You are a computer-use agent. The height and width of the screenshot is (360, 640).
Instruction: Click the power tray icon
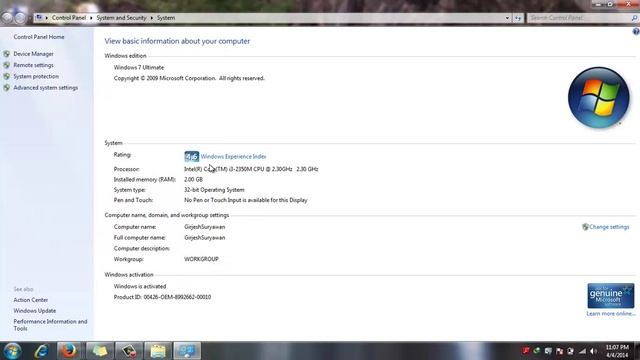click(570, 351)
